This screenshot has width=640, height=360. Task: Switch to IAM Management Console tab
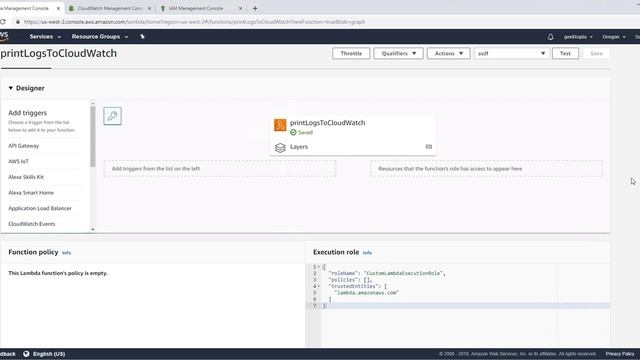tap(196, 8)
